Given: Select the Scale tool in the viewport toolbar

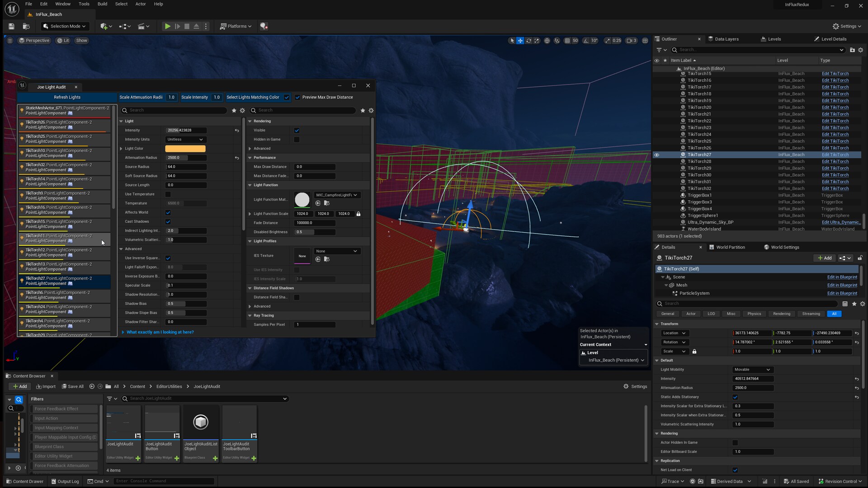Looking at the screenshot, I should [x=537, y=41].
